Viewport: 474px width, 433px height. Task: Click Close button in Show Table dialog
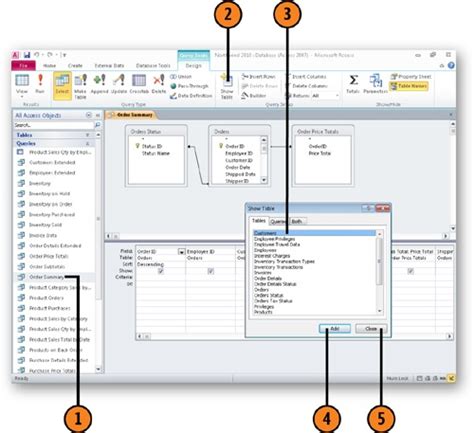click(x=371, y=329)
